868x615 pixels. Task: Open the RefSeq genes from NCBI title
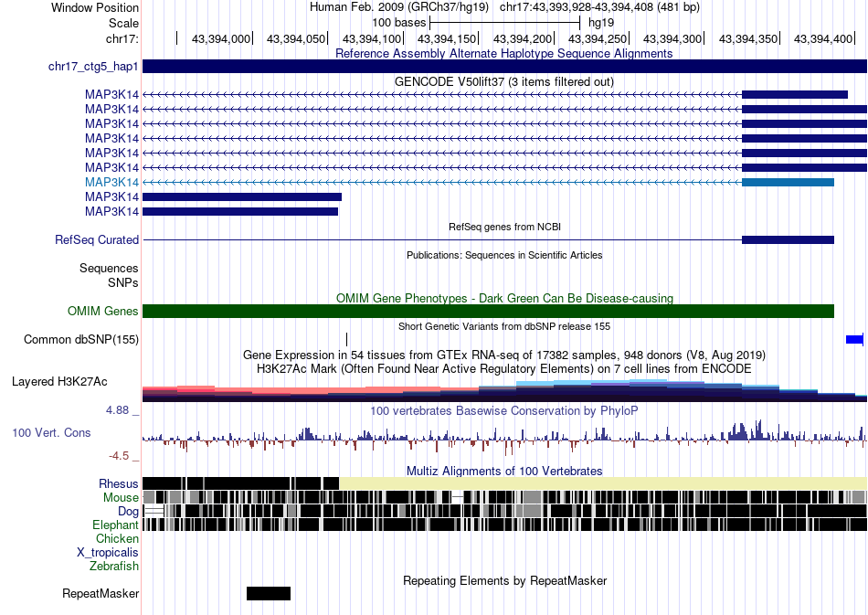504,227
